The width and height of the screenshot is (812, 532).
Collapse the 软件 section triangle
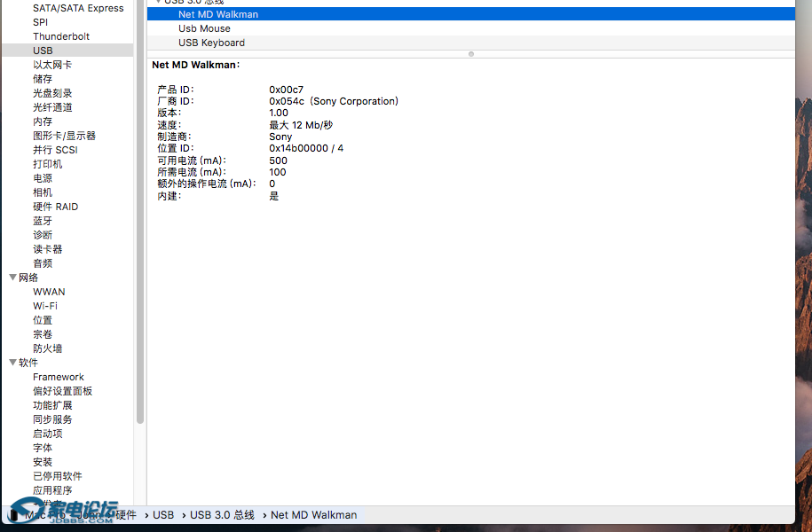13,363
